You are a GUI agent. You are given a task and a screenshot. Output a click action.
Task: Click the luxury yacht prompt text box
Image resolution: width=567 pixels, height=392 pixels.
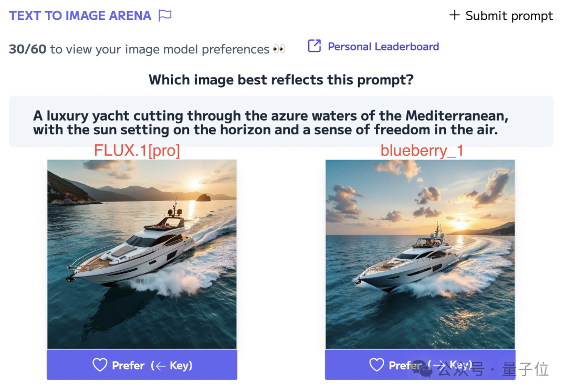[x=281, y=122]
